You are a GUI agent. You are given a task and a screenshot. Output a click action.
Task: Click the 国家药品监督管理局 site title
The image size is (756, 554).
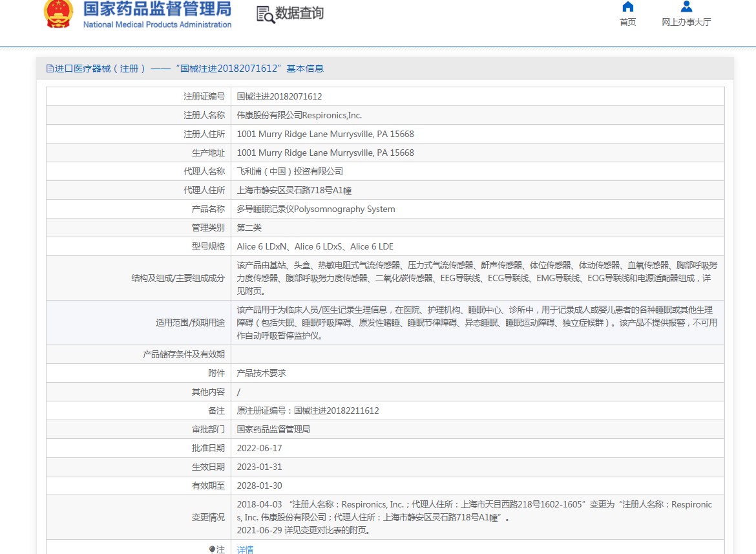click(x=157, y=8)
